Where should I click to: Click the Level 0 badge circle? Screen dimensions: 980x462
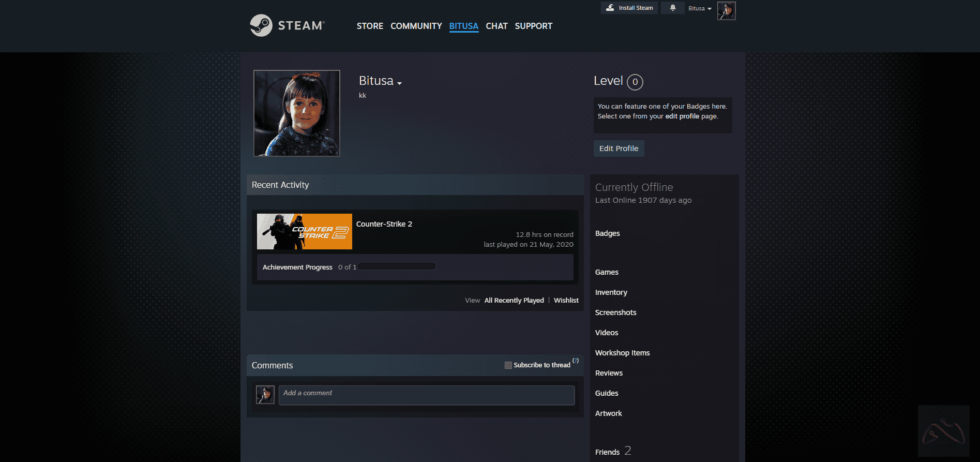[635, 82]
